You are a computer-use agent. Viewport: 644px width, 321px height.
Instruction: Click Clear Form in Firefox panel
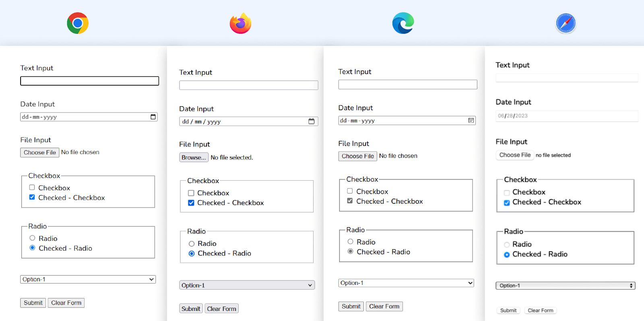222,309
